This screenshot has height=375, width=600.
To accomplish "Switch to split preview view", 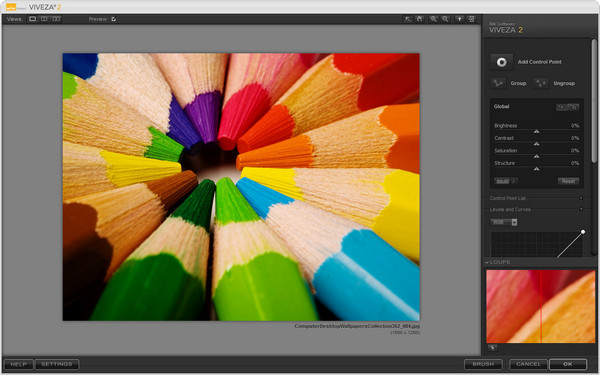I will tap(44, 19).
